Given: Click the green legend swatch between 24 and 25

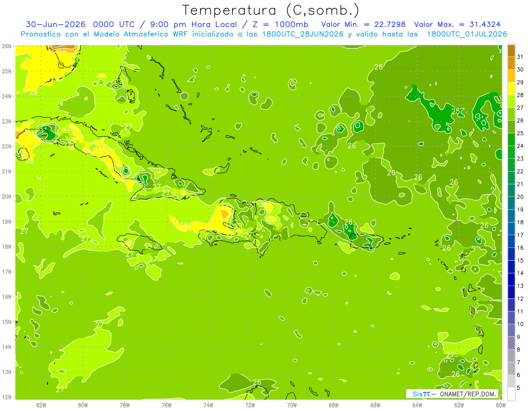Looking at the screenshot, I should (x=511, y=139).
